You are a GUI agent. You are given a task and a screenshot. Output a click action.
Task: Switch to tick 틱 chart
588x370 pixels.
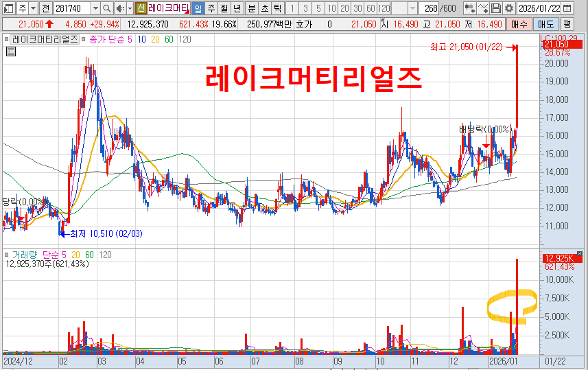point(277,8)
